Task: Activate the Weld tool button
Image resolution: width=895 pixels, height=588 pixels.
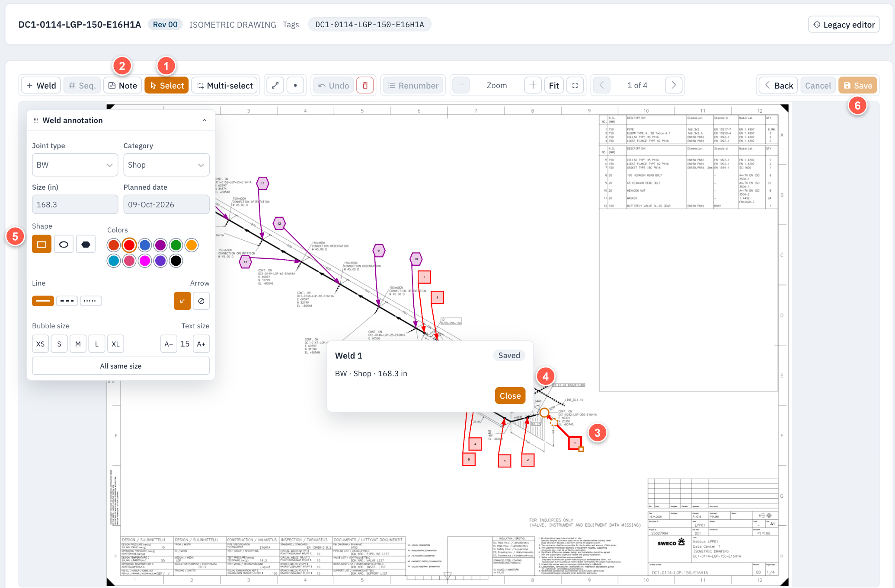Action: (42, 86)
